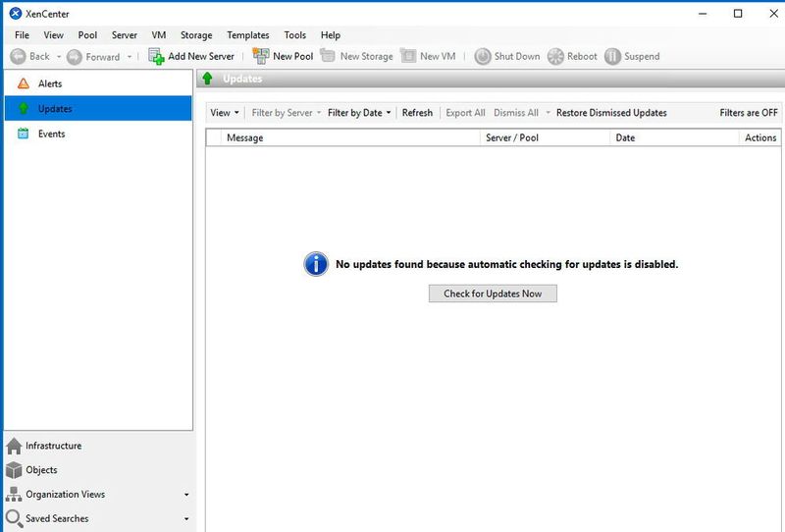785x532 pixels.
Task: Click the Saved Searches magnifier icon
Action: [14, 518]
